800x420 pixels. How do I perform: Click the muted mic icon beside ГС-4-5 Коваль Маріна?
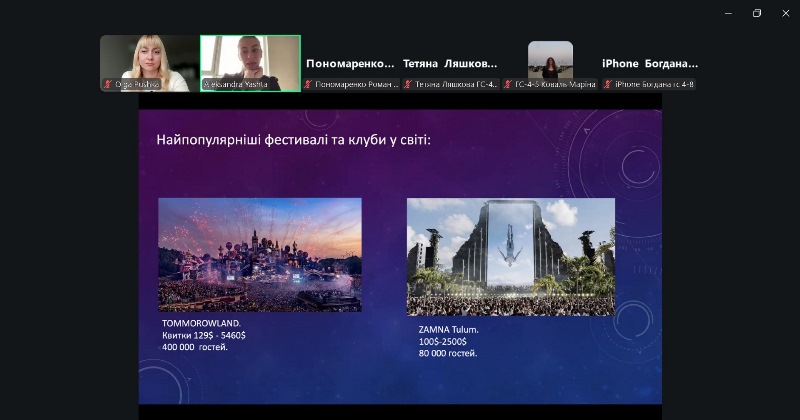[508, 84]
